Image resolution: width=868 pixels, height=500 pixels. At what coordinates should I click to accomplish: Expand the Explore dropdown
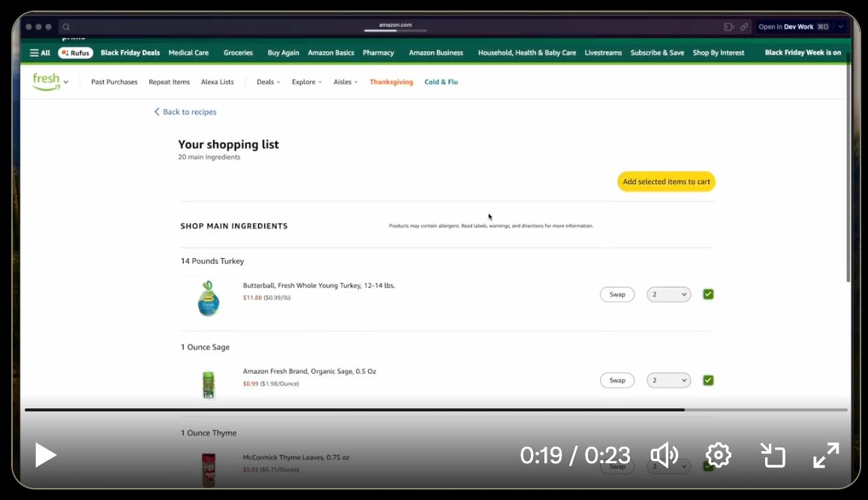[x=306, y=82]
